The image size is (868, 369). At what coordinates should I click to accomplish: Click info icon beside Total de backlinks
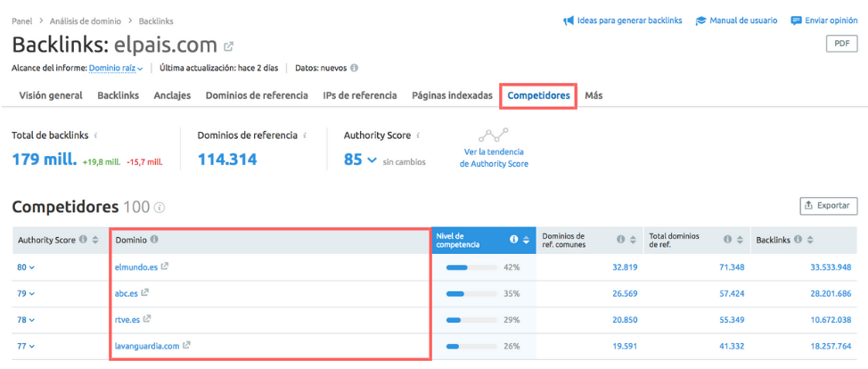coord(95,135)
